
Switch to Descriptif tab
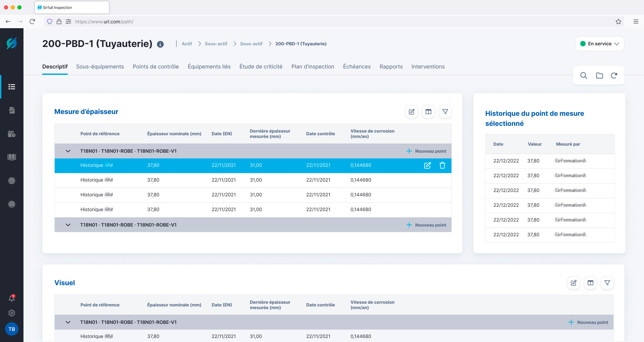(x=55, y=66)
